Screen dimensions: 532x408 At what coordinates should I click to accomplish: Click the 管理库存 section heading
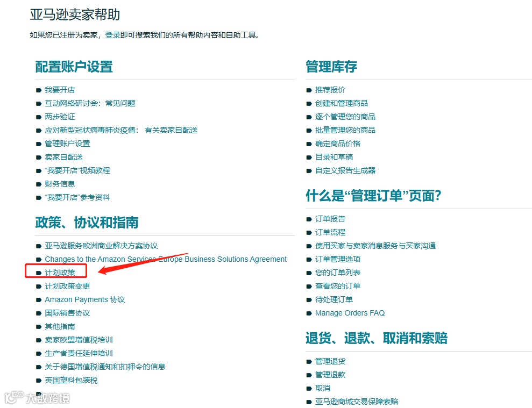[x=331, y=67]
